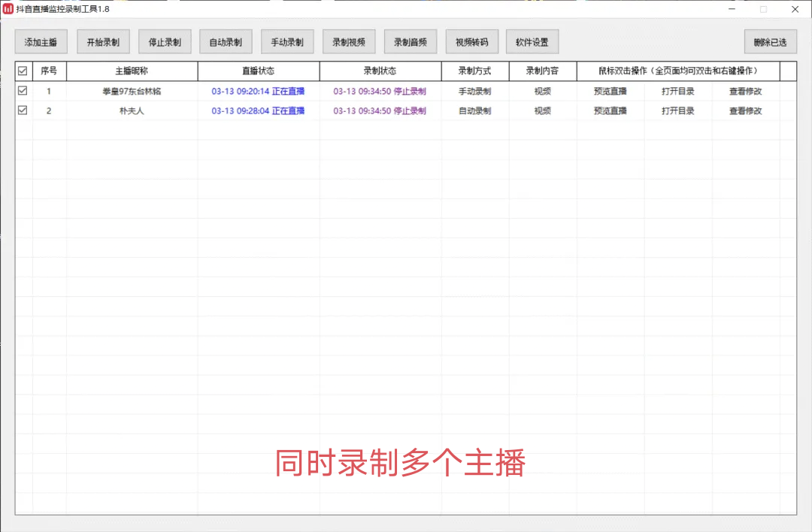Stop recording via 停止录制 button
The width and height of the screenshot is (812, 532).
(x=165, y=42)
